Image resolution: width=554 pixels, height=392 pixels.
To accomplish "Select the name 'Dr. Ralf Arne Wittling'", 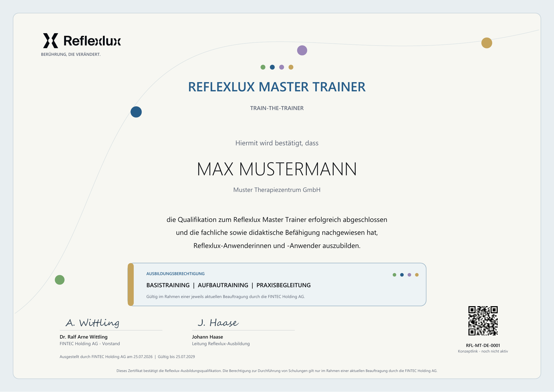I will click(84, 337).
